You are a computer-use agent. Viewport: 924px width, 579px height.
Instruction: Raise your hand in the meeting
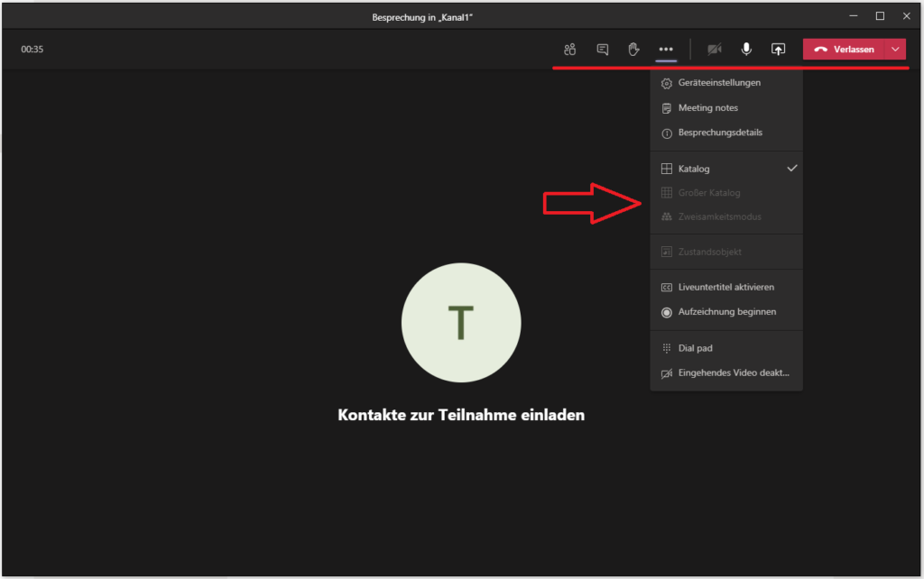(633, 50)
